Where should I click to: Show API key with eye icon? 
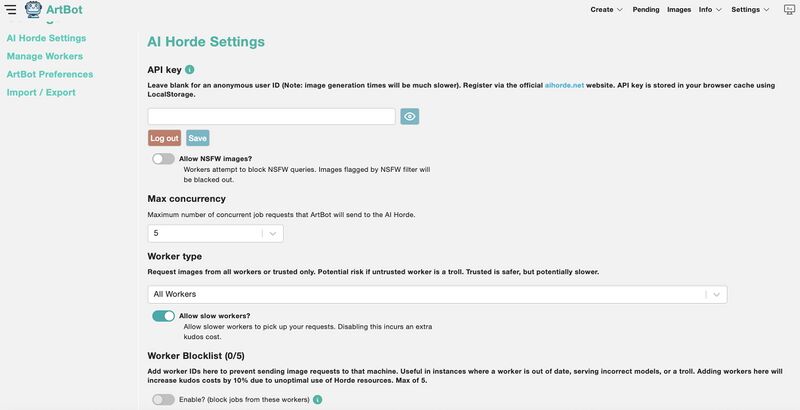[409, 117]
